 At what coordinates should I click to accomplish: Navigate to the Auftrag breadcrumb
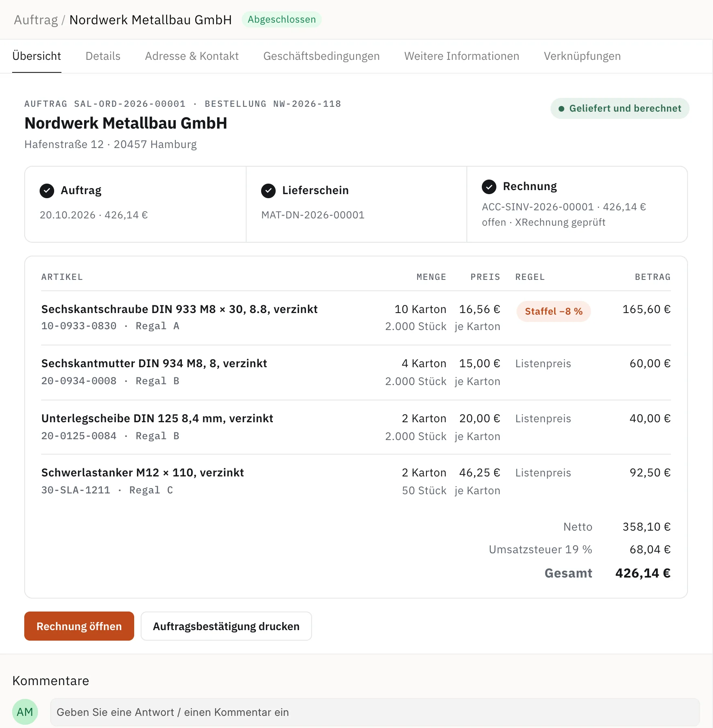tap(36, 19)
